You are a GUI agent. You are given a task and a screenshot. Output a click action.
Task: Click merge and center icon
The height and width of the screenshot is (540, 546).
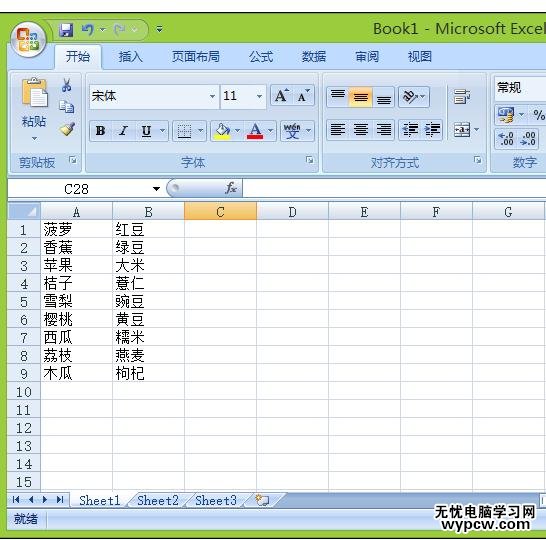coord(462,130)
